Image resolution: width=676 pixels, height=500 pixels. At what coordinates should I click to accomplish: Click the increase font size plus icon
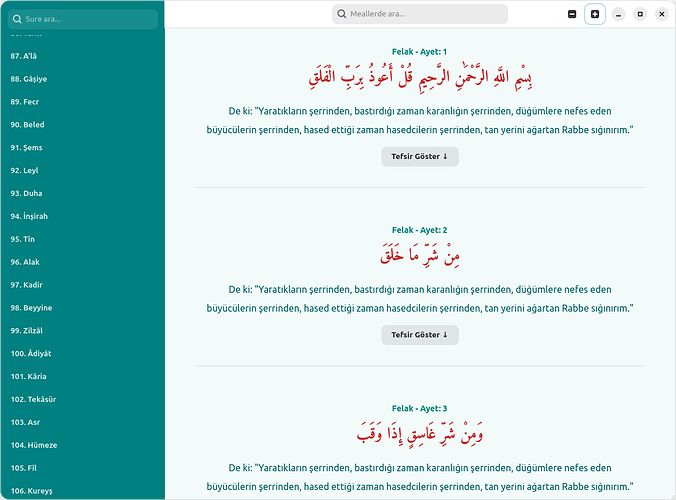click(x=595, y=14)
